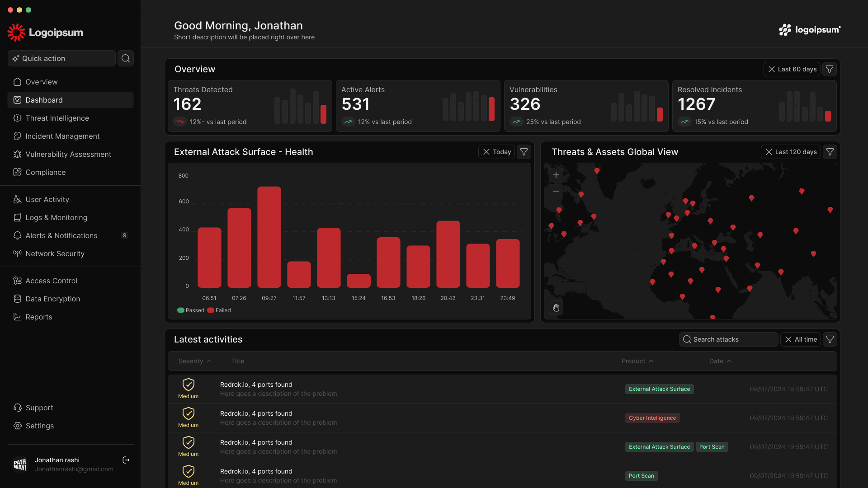
Task: Clear the Last 60 days filter
Action: (x=772, y=69)
